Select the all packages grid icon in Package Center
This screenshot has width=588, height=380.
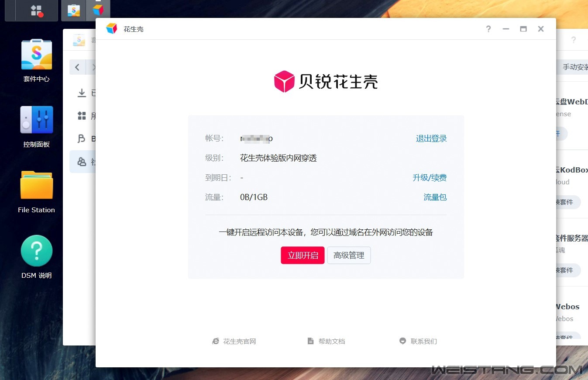click(x=82, y=116)
